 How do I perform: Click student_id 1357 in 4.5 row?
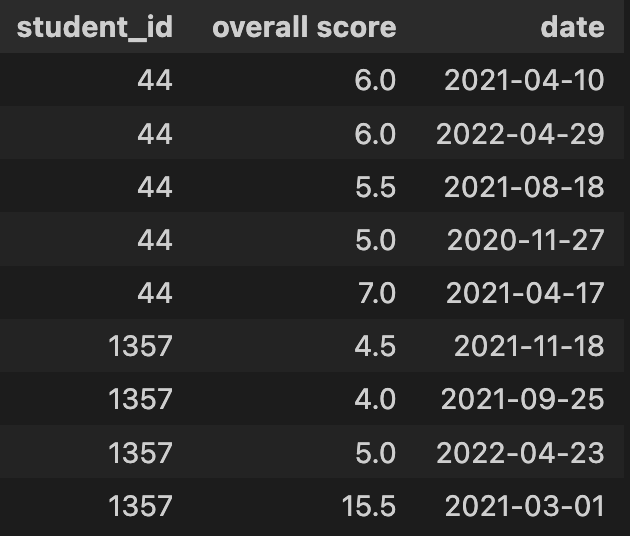(141, 346)
